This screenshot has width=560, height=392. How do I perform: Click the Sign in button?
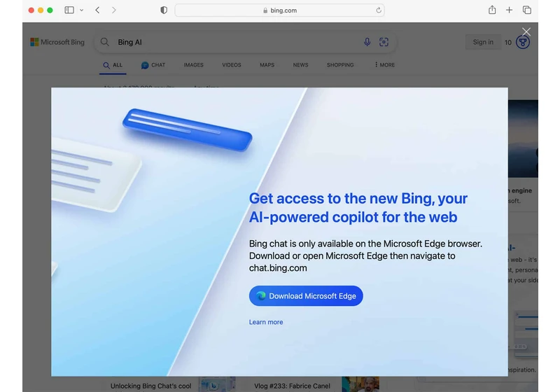483,42
